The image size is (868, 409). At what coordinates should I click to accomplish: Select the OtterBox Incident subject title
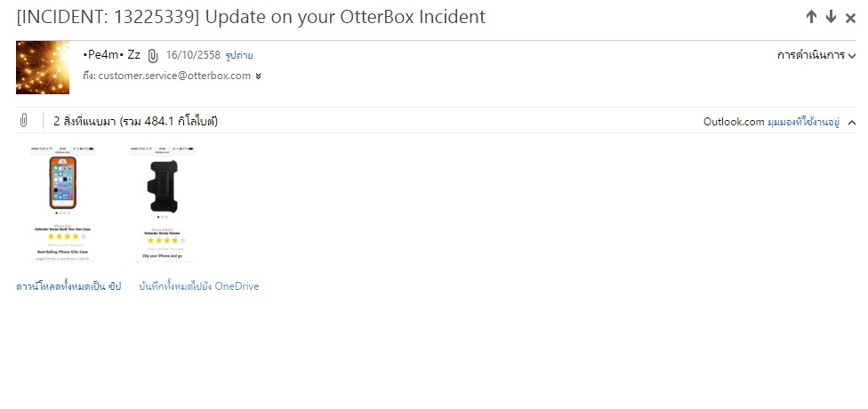(251, 17)
